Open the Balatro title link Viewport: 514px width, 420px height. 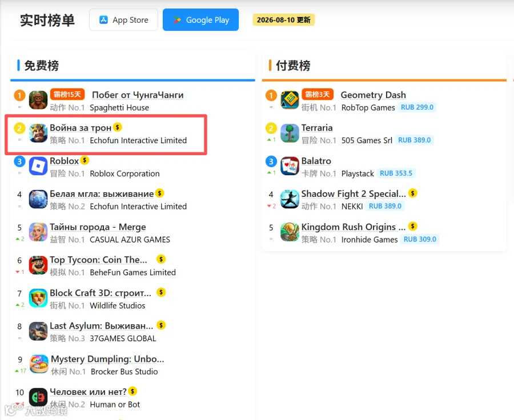[x=316, y=161]
